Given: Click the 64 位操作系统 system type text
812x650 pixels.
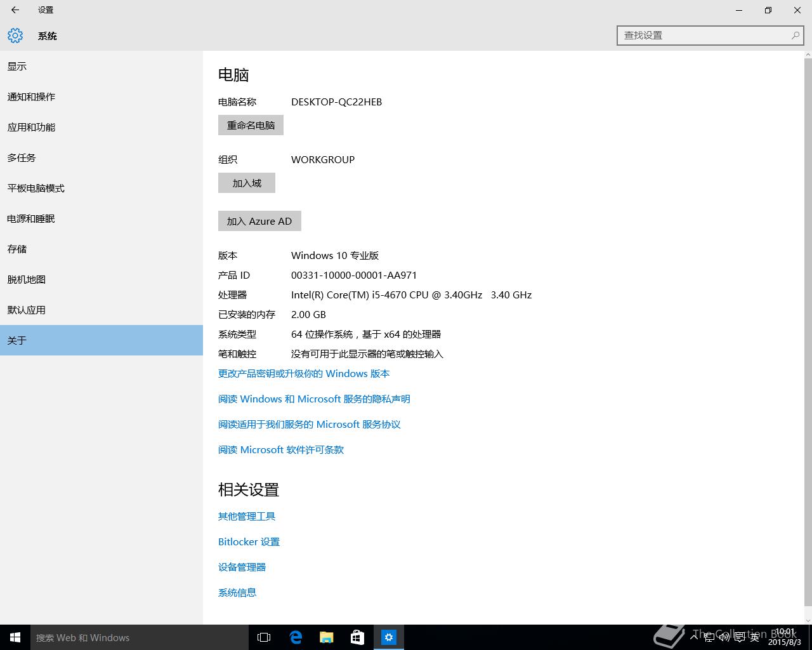Looking at the screenshot, I should coord(366,334).
